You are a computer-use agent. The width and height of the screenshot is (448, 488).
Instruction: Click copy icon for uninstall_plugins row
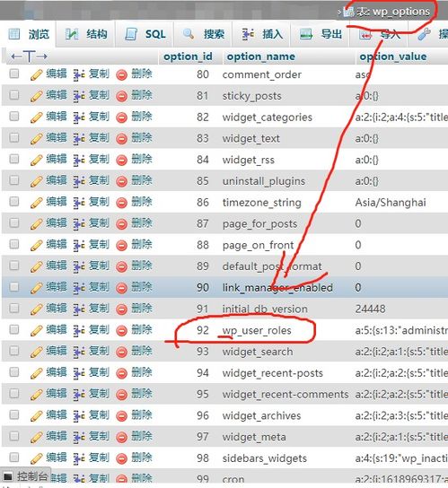(x=79, y=181)
